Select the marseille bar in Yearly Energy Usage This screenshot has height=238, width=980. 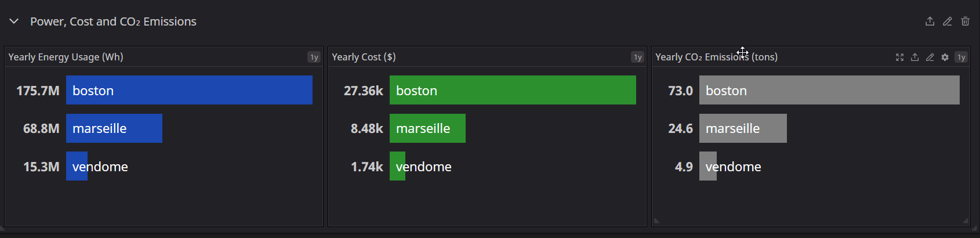coord(114,128)
